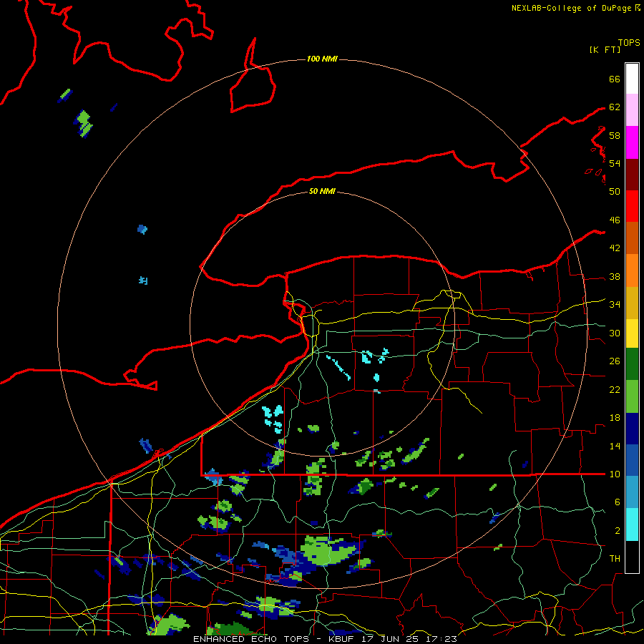
Task: Click the 26 legend value
Action: 615,361
